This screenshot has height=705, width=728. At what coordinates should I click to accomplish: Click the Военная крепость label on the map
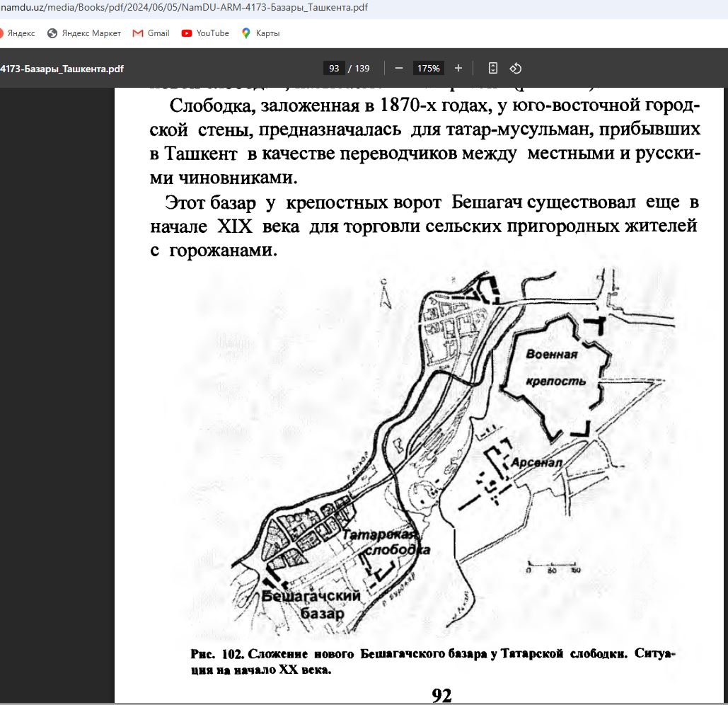pyautogui.click(x=556, y=368)
